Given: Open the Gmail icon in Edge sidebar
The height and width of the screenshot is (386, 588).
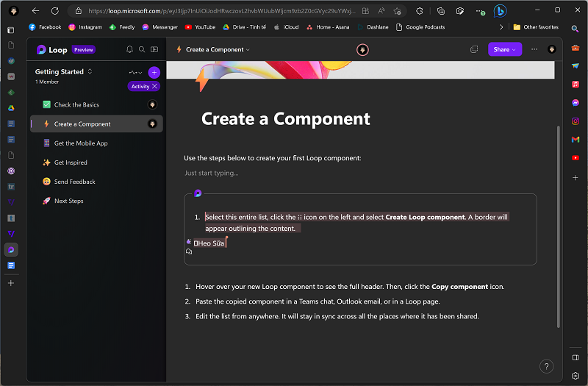Looking at the screenshot, I should pyautogui.click(x=576, y=140).
